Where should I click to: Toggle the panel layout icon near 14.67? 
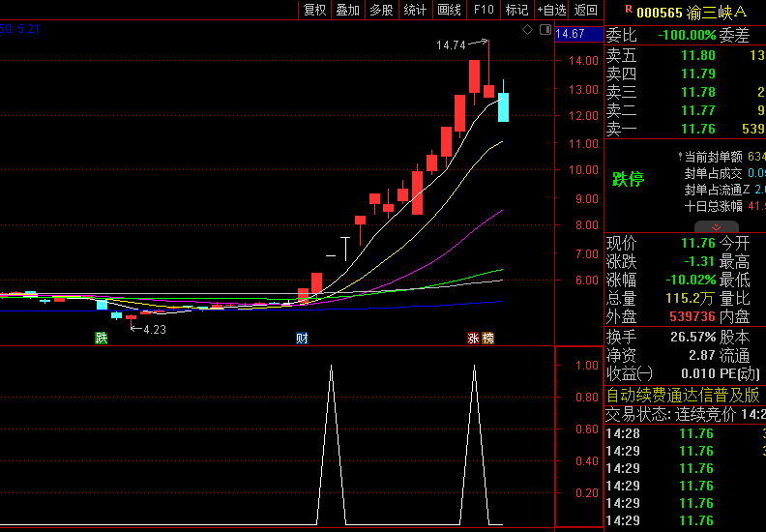coord(545,31)
